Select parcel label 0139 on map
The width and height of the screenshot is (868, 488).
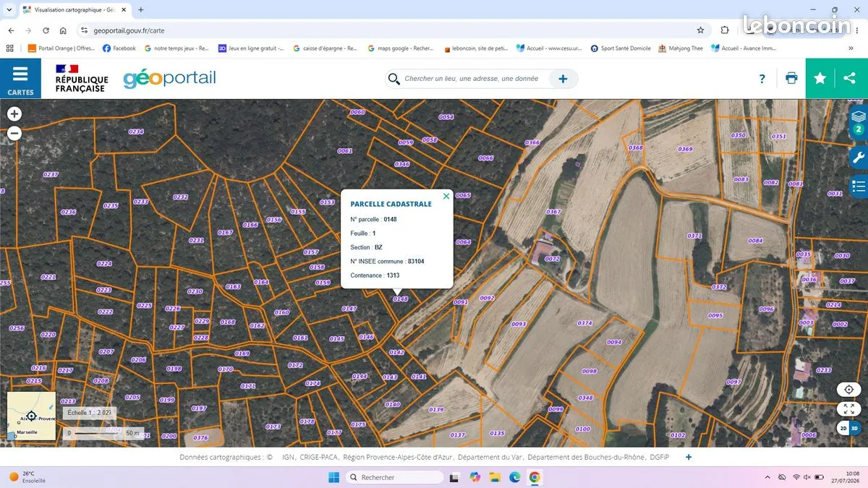pyautogui.click(x=436, y=410)
